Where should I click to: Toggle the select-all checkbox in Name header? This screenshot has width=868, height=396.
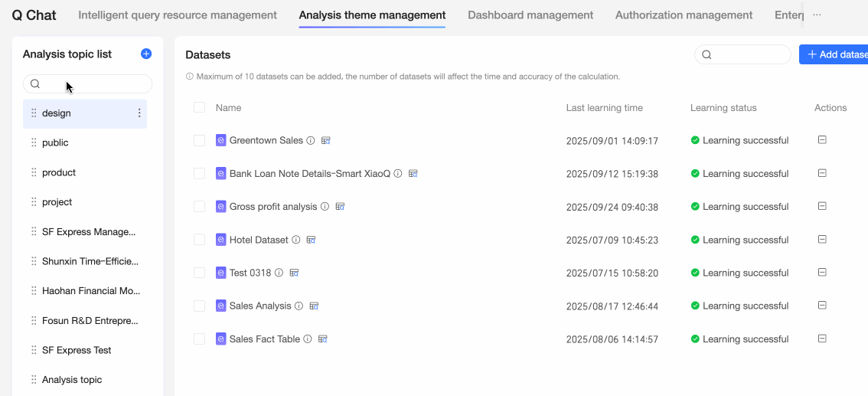click(199, 108)
